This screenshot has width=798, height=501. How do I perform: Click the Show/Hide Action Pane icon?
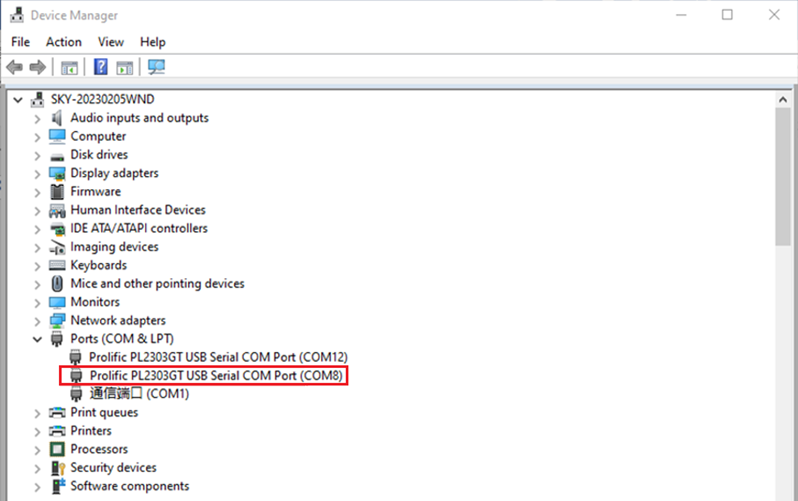click(125, 68)
